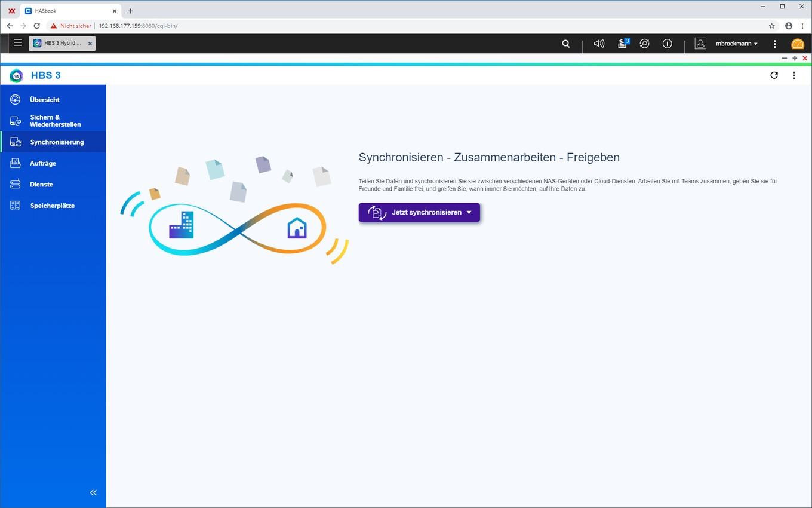Open the Chrome profile icon

click(789, 26)
